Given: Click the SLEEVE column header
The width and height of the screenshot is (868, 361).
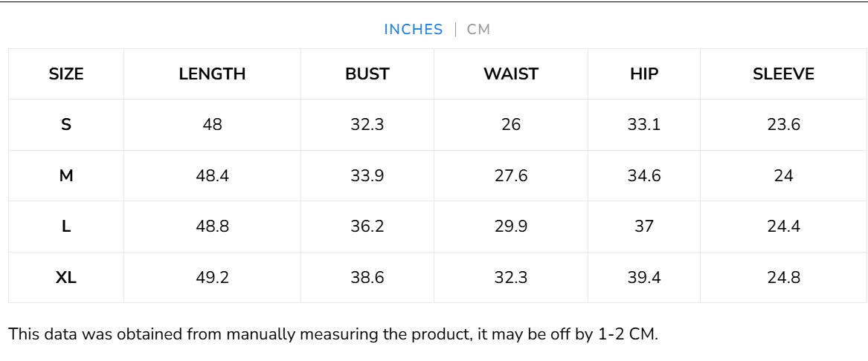Looking at the screenshot, I should pos(783,74).
